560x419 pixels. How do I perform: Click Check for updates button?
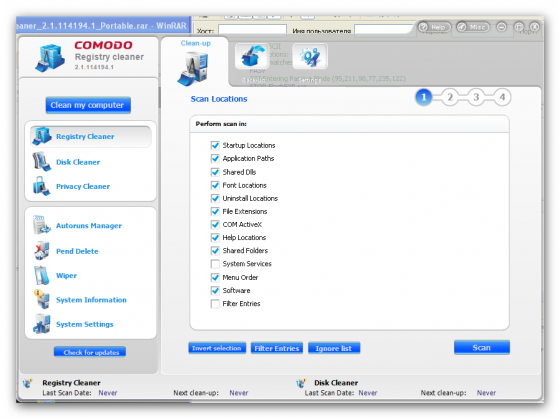tap(90, 352)
